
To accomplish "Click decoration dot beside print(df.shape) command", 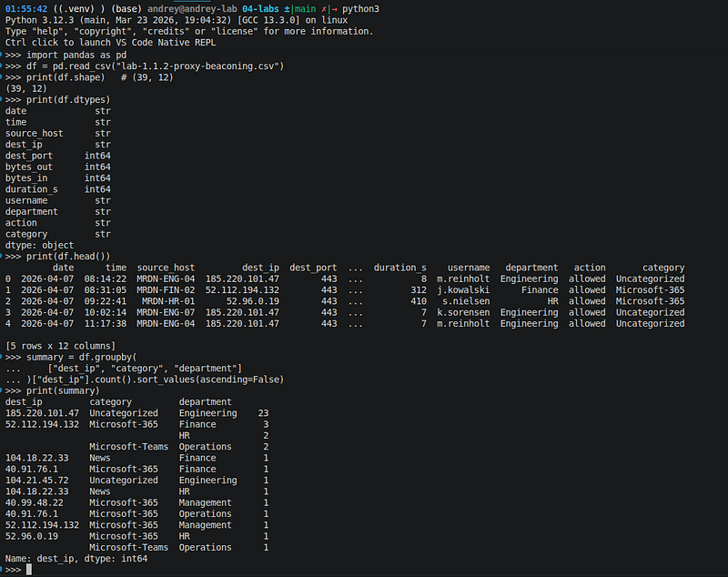I will click(x=1, y=77).
